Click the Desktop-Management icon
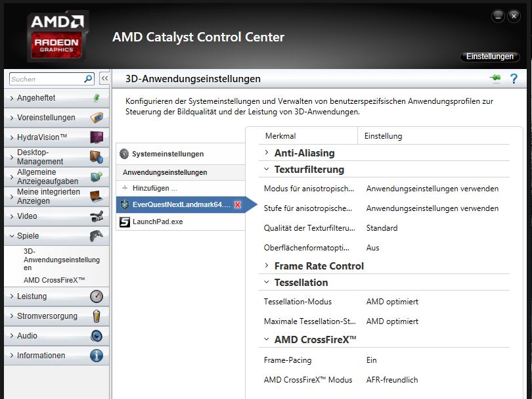This screenshot has width=532, height=399. (97, 157)
